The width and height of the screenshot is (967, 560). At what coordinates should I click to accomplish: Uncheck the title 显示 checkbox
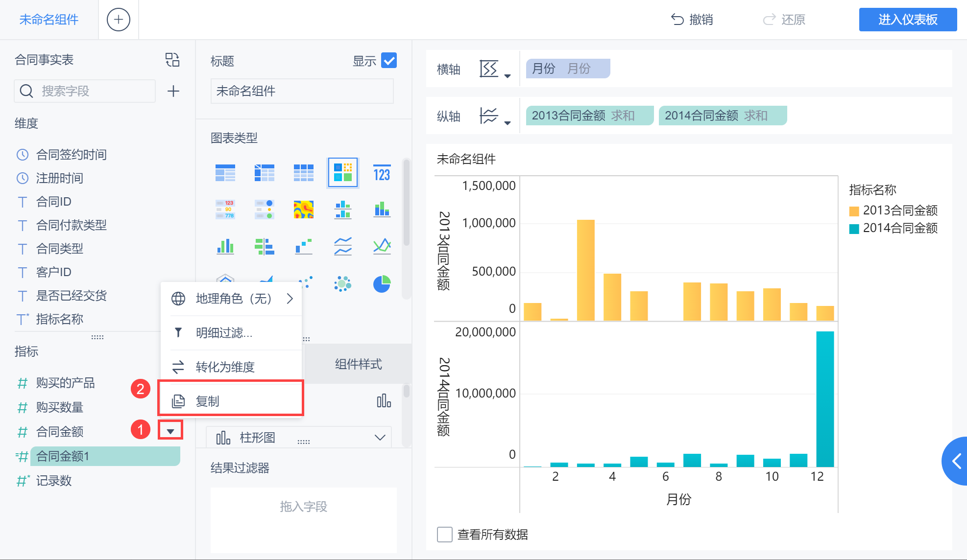pos(389,61)
